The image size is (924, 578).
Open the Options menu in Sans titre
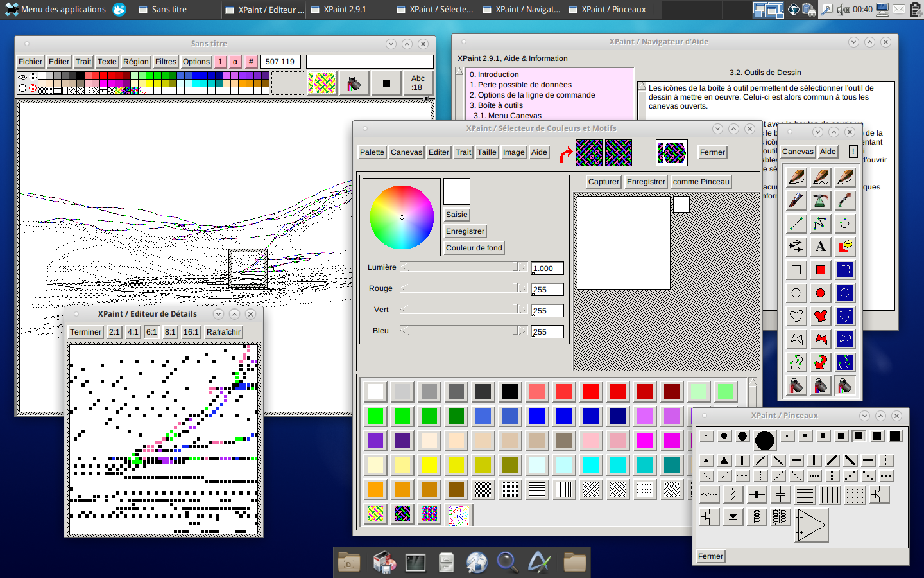(x=196, y=62)
